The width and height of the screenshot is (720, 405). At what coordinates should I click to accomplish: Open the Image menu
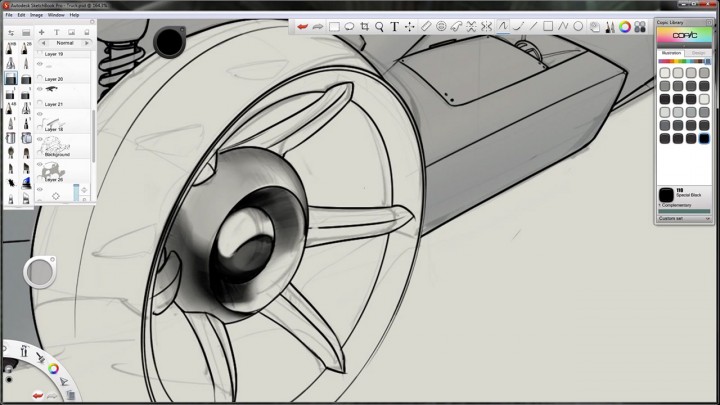36,15
